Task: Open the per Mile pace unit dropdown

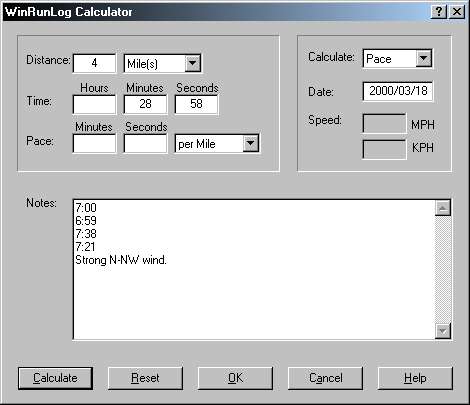Action: pos(251,144)
